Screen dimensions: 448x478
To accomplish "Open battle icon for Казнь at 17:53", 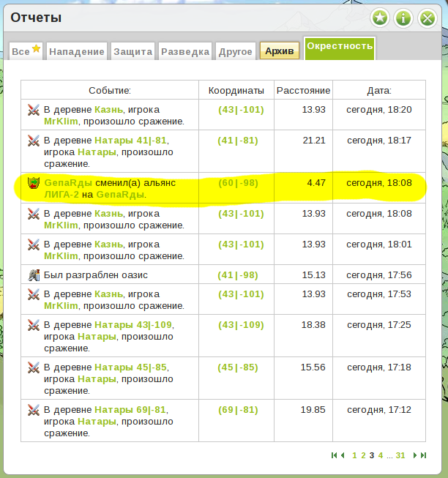I will pyautogui.click(x=34, y=294).
